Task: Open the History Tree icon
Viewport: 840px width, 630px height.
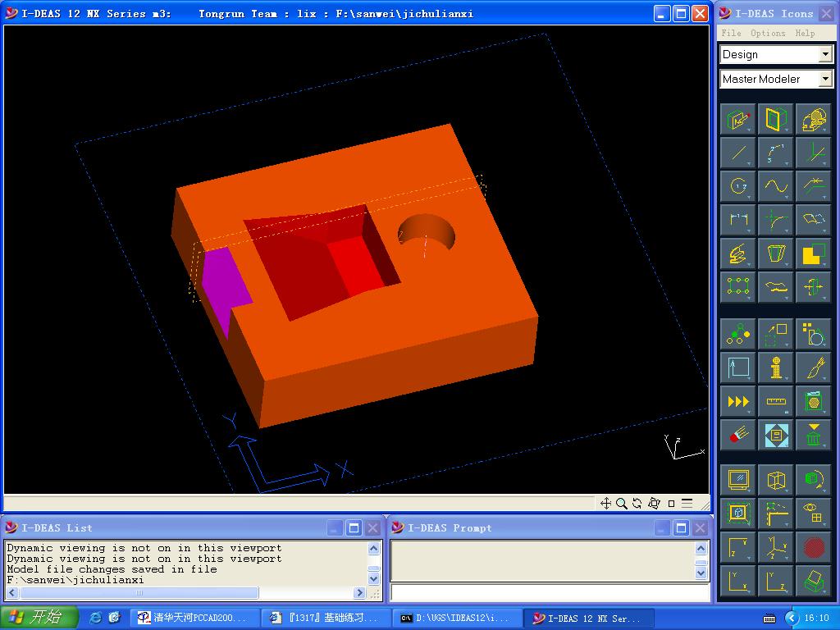Action: [x=738, y=334]
